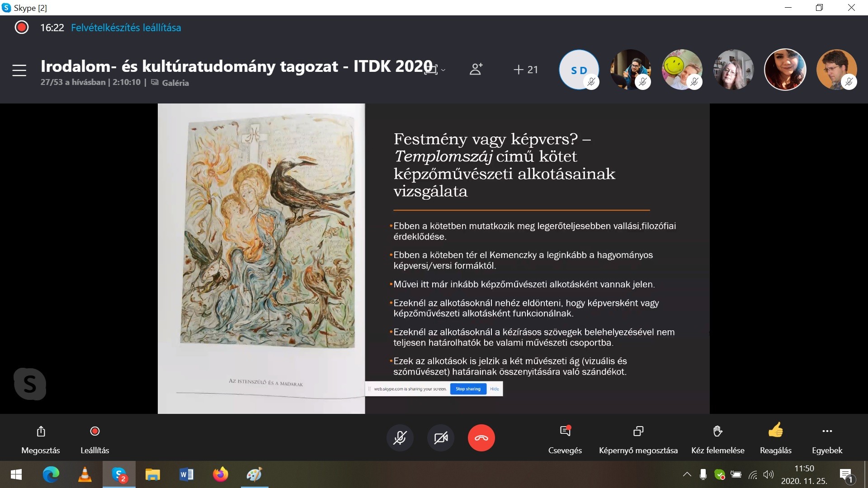Stop recording with the Leállítás button

pos(94,431)
